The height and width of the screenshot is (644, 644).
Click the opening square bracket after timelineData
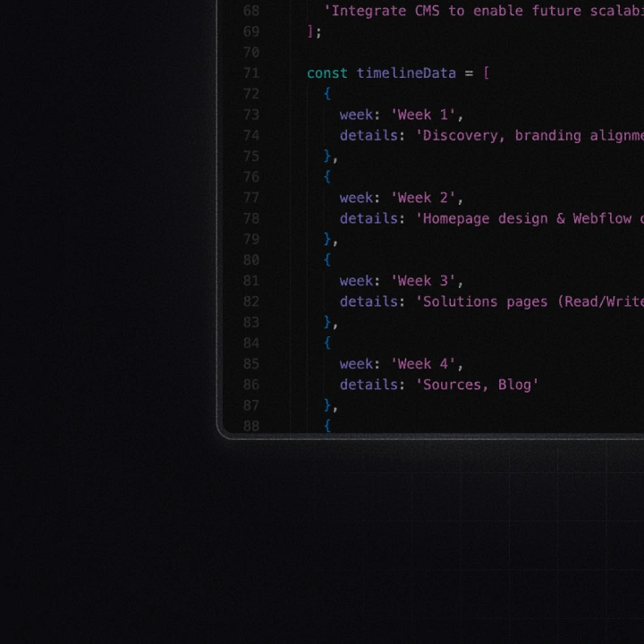(486, 73)
